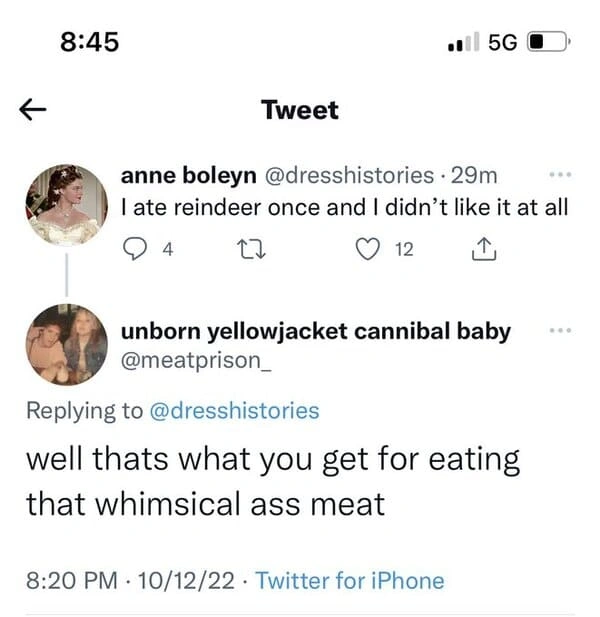Tap the cellular signal bars icon

pos(461,42)
